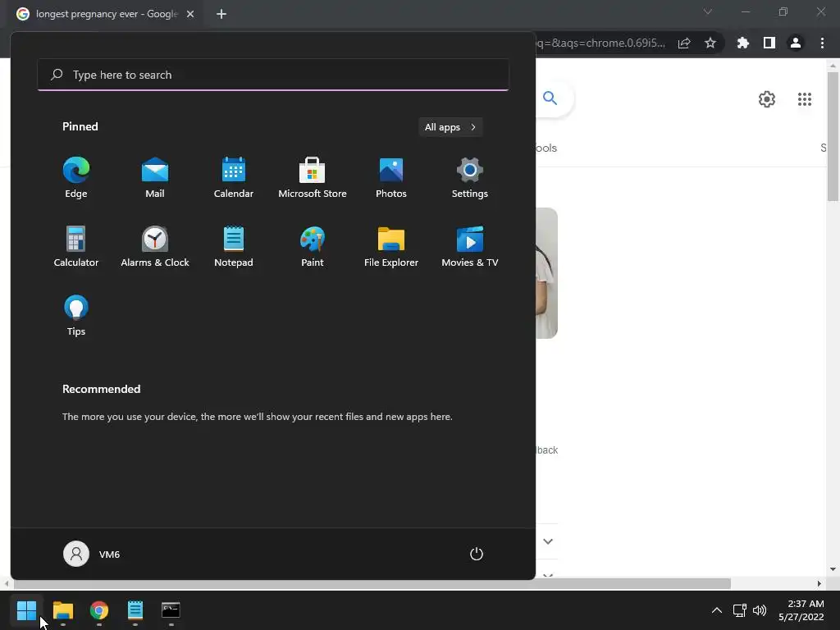
Task: Click the scroll right arrow on horizontal scrollbar
Action: pos(819,583)
